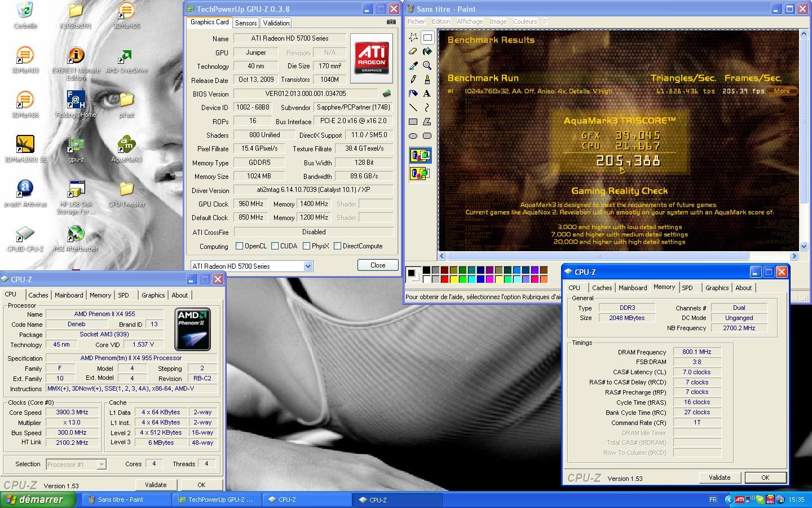
Task: Pick the Eraser tool in Paint
Action: 413,51
